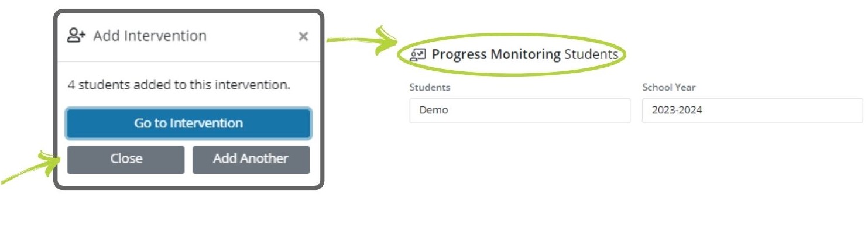Click the Demo value text
Screen dimensions: 868x238
[x=433, y=111]
